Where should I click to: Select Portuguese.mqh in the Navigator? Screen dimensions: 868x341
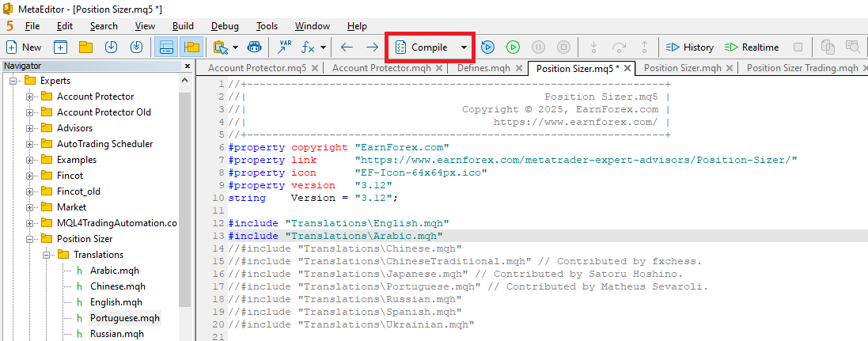(x=124, y=318)
